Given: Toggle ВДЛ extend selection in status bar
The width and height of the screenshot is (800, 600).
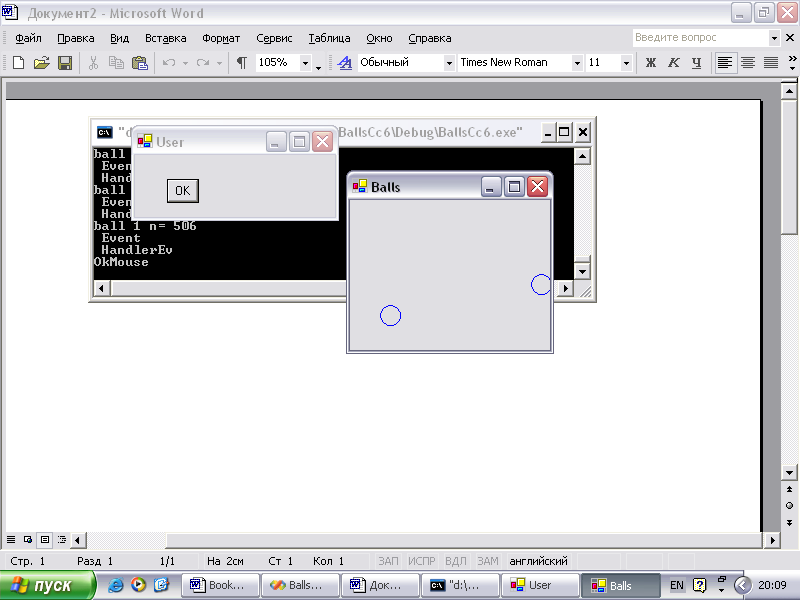Looking at the screenshot, I should 456,561.
